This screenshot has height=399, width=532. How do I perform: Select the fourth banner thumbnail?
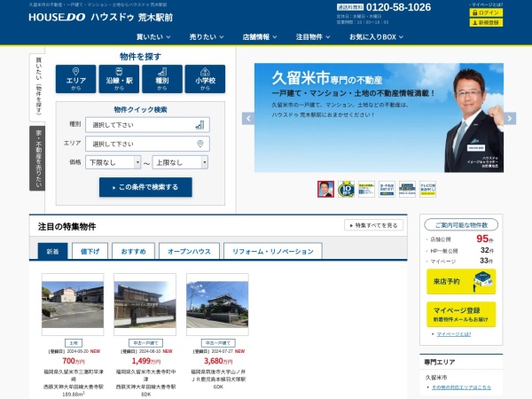click(387, 189)
